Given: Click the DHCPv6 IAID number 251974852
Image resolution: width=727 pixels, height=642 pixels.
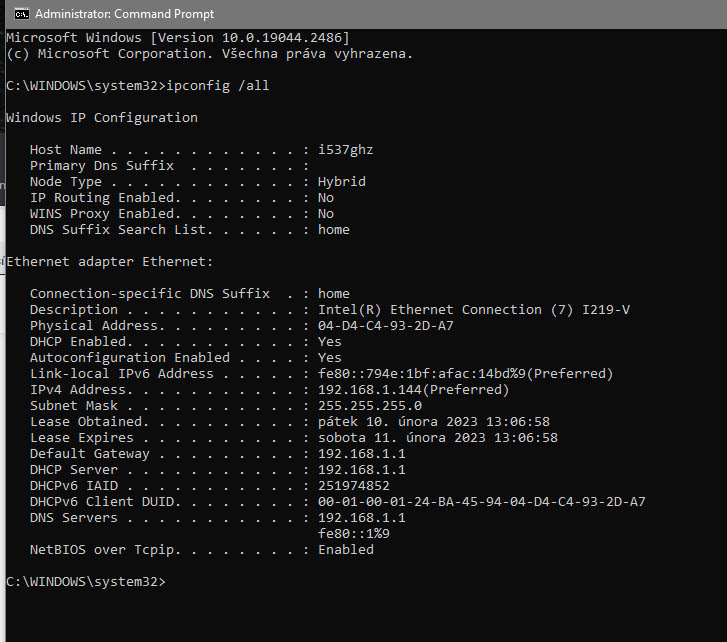Looking at the screenshot, I should coord(353,486).
